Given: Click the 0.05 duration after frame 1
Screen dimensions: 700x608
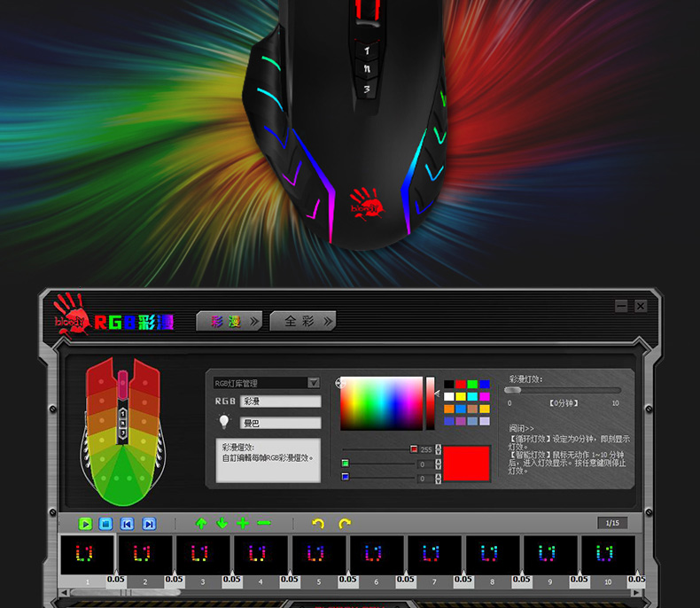Looking at the screenshot, I should click(x=115, y=579).
